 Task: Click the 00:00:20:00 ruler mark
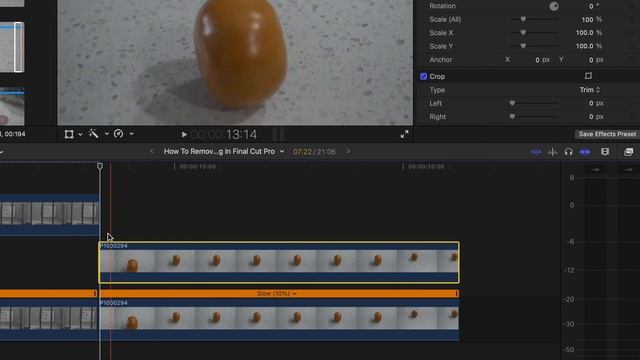(x=426, y=167)
